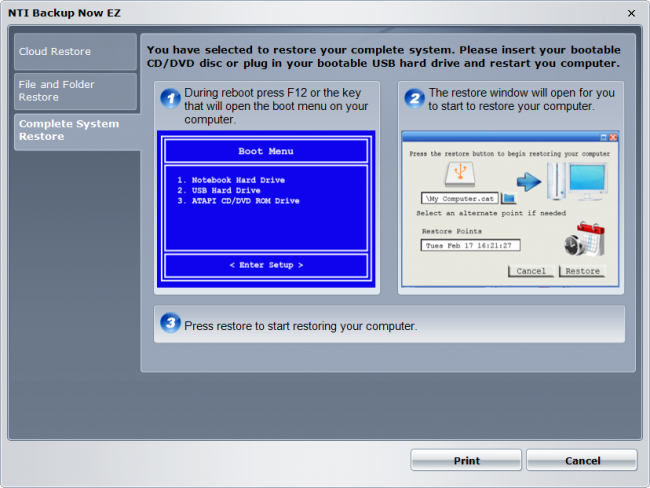Click 'Select an alternate point if needed' text
650x488 pixels.
click(x=491, y=213)
